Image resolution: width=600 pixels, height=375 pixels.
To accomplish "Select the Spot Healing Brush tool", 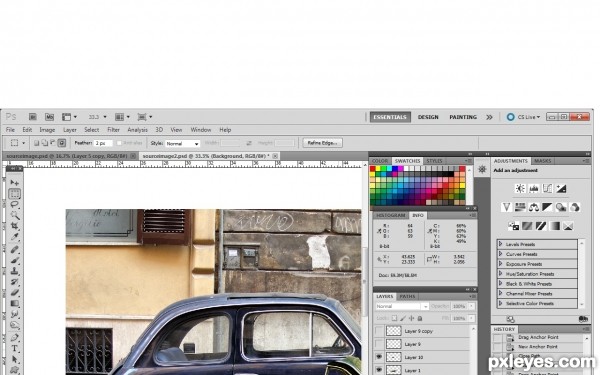I will (x=15, y=249).
